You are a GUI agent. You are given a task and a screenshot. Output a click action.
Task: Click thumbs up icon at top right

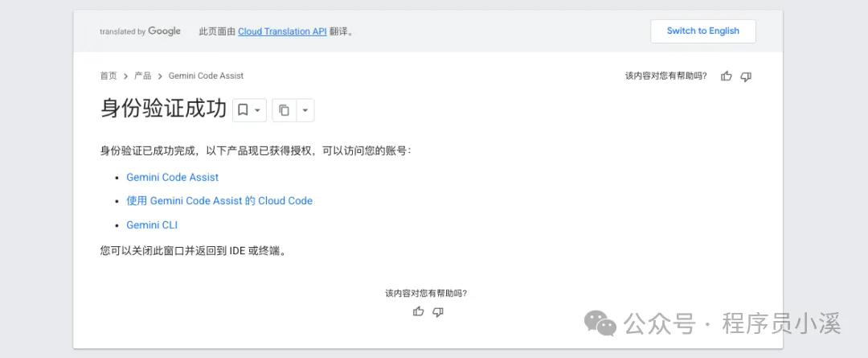click(x=727, y=76)
